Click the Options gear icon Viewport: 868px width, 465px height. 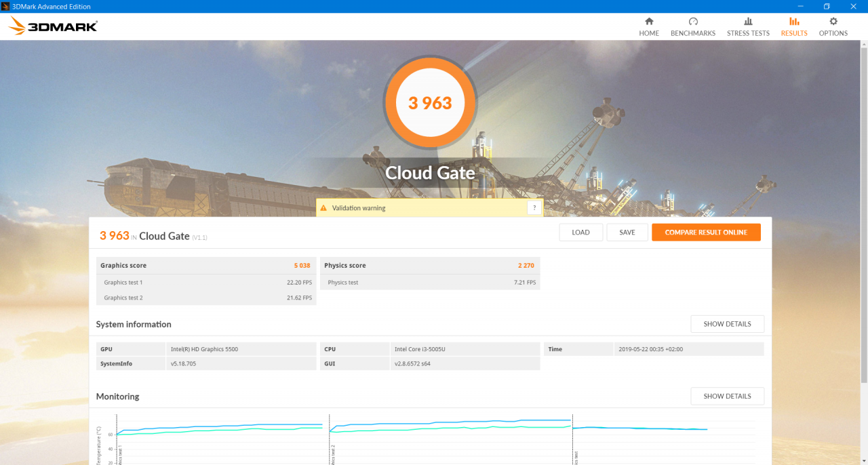pyautogui.click(x=833, y=21)
